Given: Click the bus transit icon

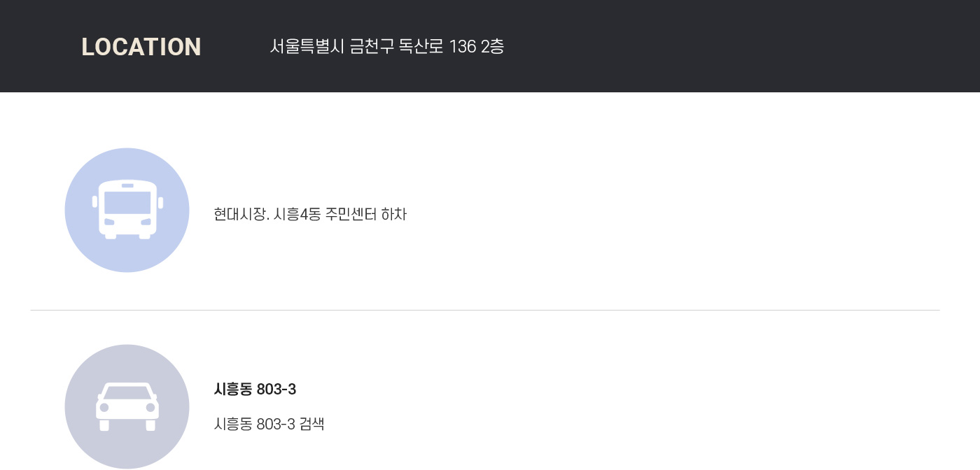Looking at the screenshot, I should coord(127,210).
